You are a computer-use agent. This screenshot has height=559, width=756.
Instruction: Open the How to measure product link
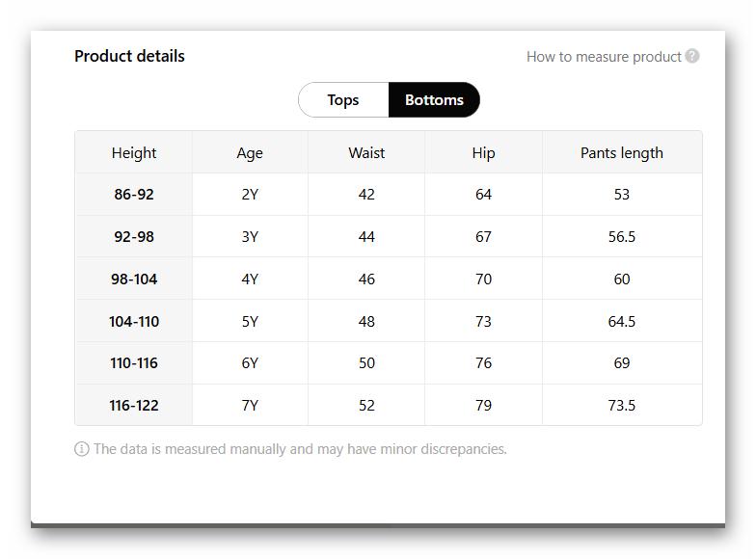pyautogui.click(x=604, y=57)
